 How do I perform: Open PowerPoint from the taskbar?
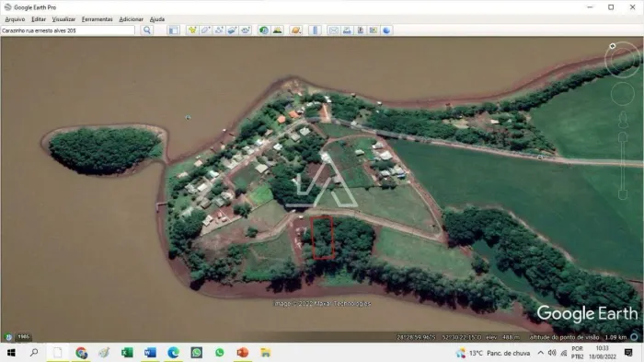(x=242, y=353)
